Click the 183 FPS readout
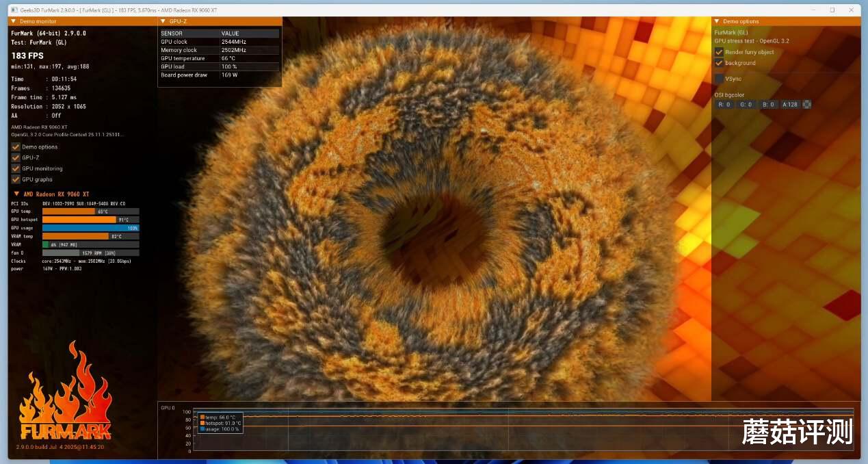 click(x=27, y=55)
